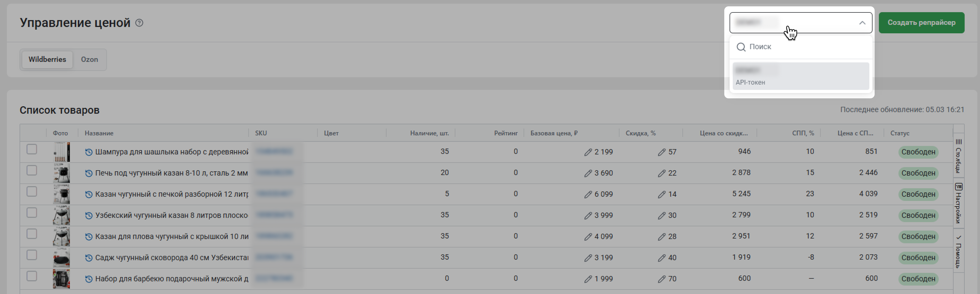This screenshot has height=294, width=980.
Task: Open Настройки side panel
Action: click(x=958, y=203)
